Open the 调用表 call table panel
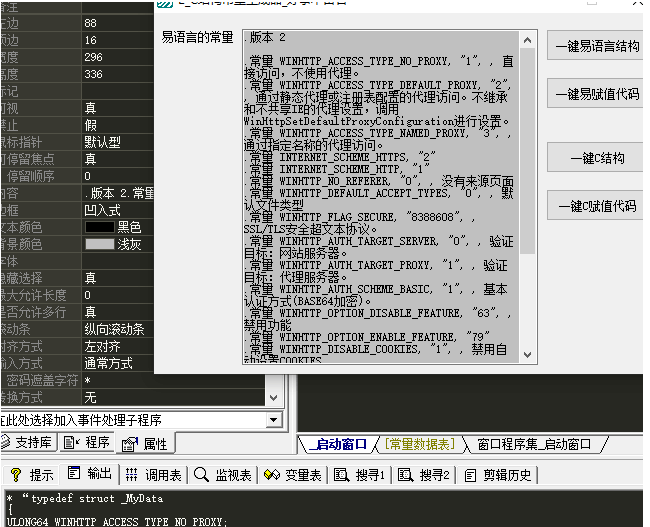Screen dimensions: 650x527 click(x=154, y=474)
